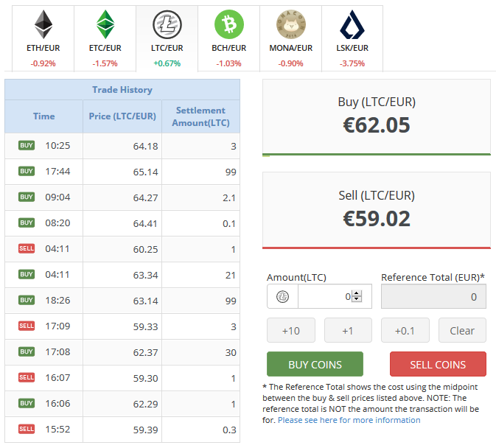496x448 pixels.
Task: Add 1 LTC using +1 button
Action: pos(348,330)
